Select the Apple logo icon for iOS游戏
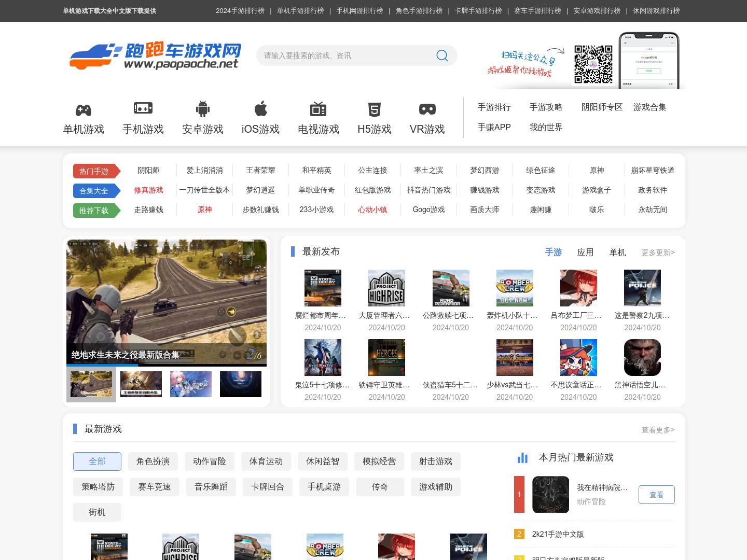 (x=261, y=108)
